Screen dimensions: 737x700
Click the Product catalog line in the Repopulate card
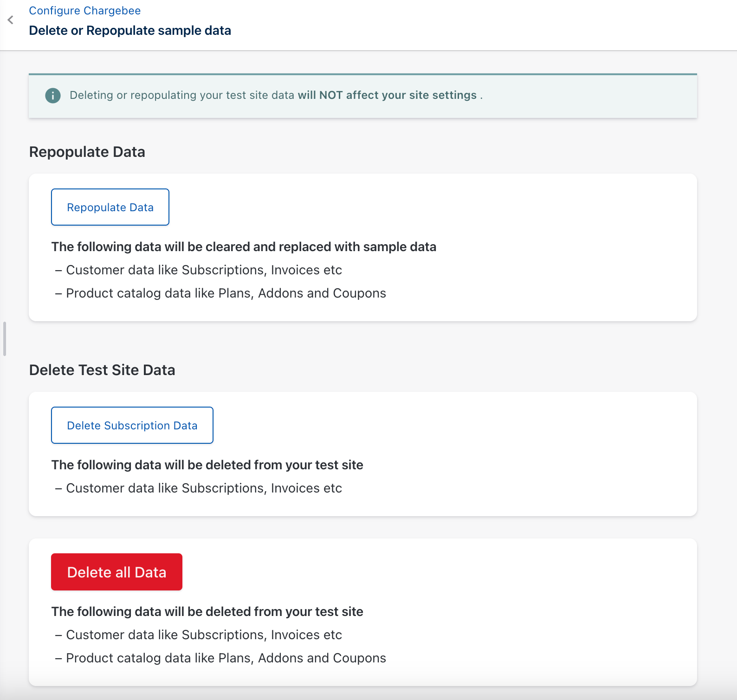(x=226, y=293)
